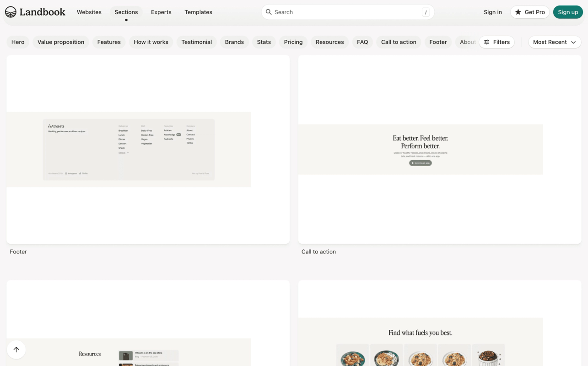The height and width of the screenshot is (366, 588).
Task: Open the Eat better Feel better thumbnail
Action: (440, 150)
